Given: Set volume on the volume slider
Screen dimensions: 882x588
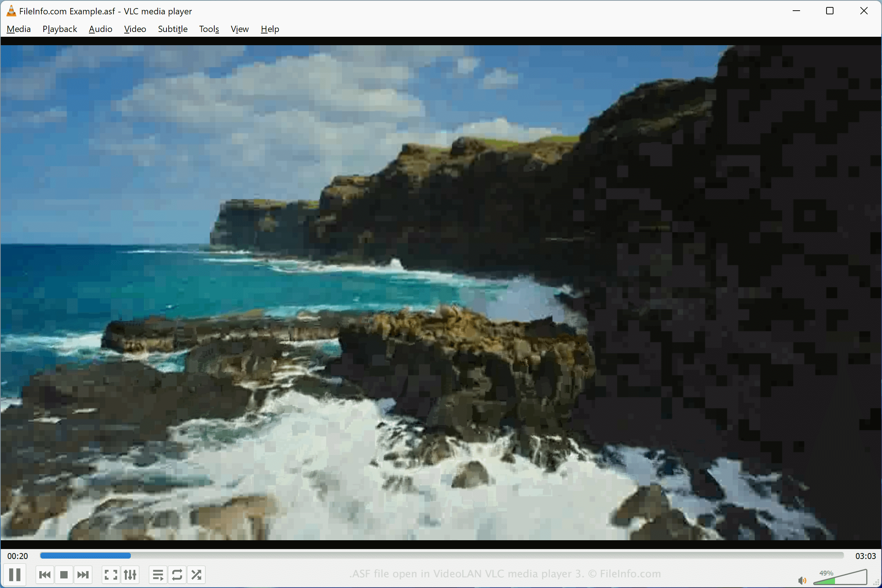Looking at the screenshot, I should coord(840,577).
